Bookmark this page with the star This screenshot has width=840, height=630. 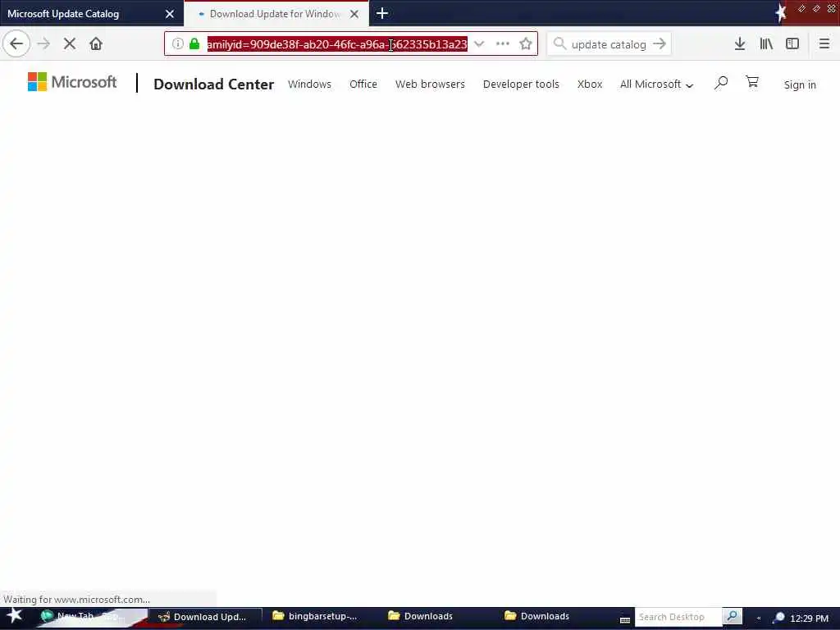click(x=526, y=44)
